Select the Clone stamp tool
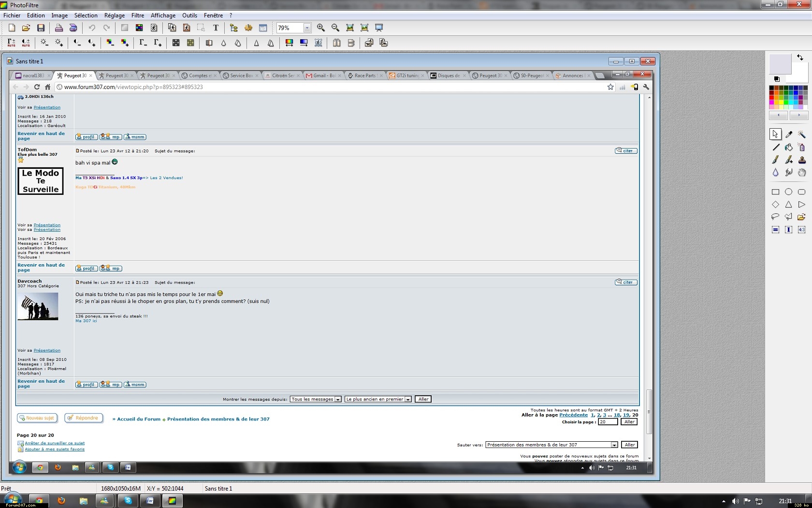The height and width of the screenshot is (508, 812). (x=802, y=160)
